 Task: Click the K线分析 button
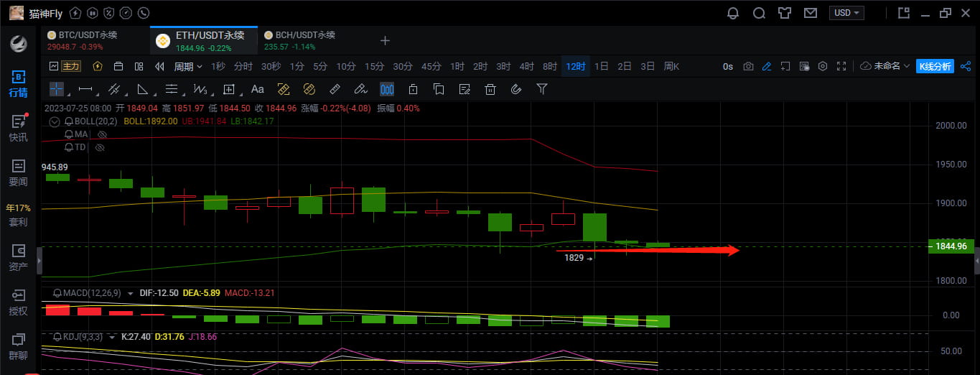[x=935, y=66]
